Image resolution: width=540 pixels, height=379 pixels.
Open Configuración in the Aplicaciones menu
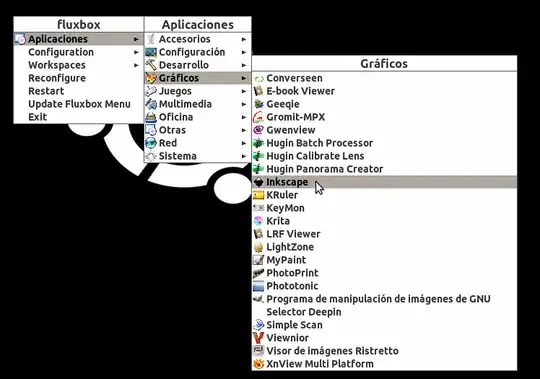pos(198,52)
